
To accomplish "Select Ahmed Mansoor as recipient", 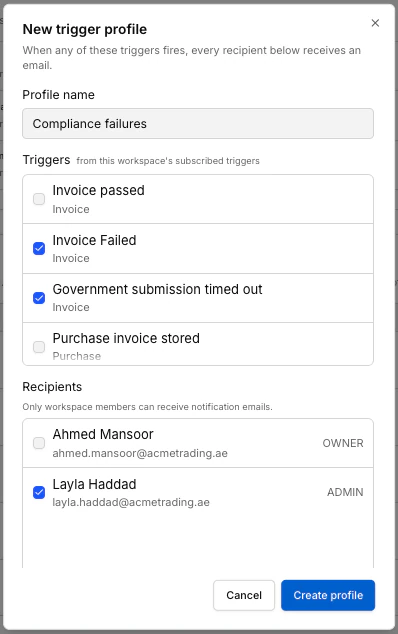I will point(39,443).
